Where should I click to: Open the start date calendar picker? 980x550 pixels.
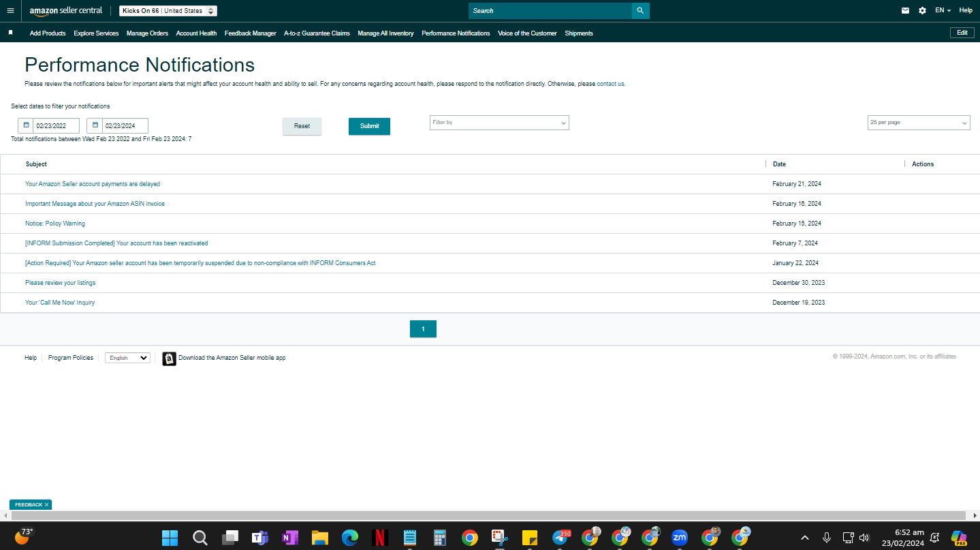click(x=26, y=125)
